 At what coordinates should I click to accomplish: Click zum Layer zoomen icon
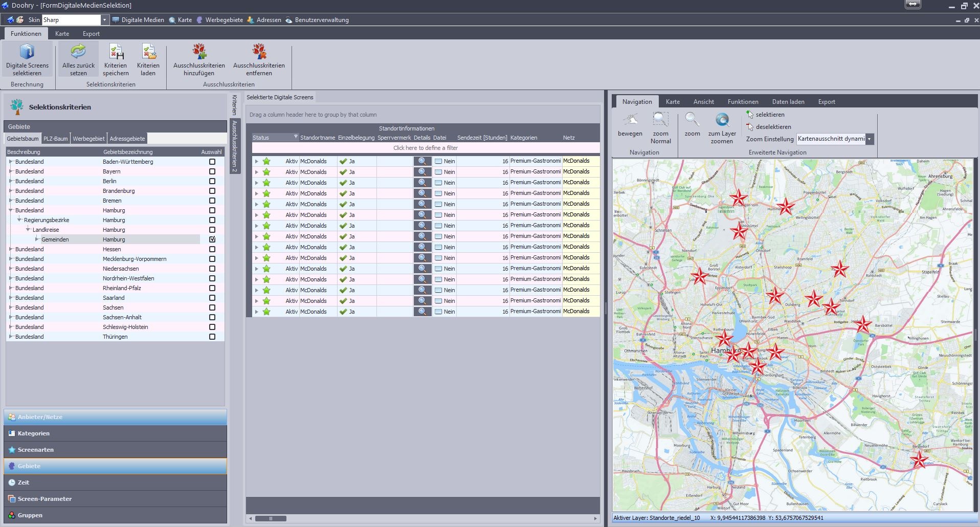722,120
